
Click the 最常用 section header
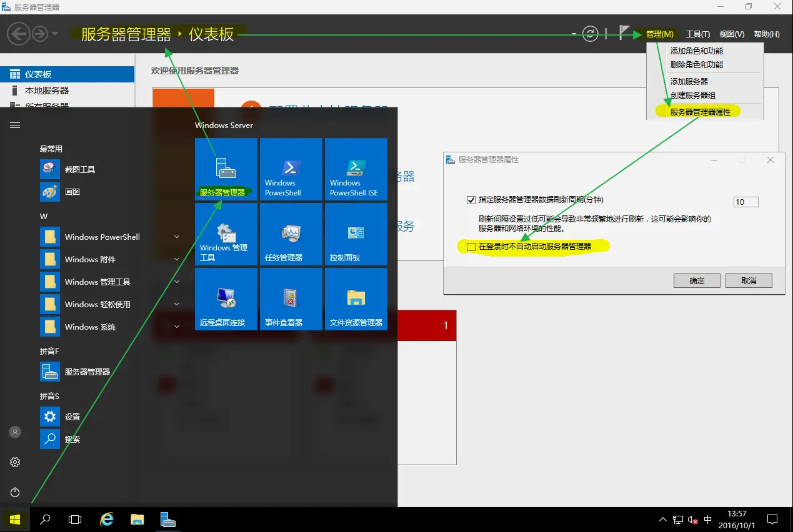(x=51, y=149)
